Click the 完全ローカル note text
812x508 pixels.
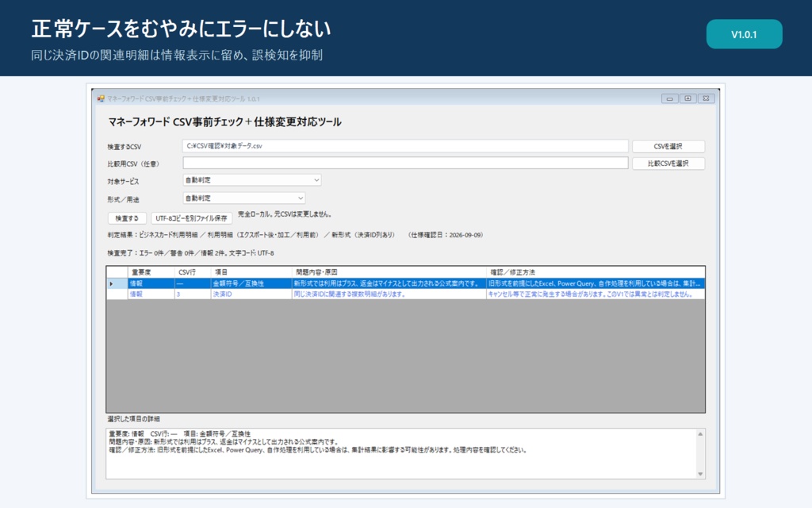tap(285, 214)
